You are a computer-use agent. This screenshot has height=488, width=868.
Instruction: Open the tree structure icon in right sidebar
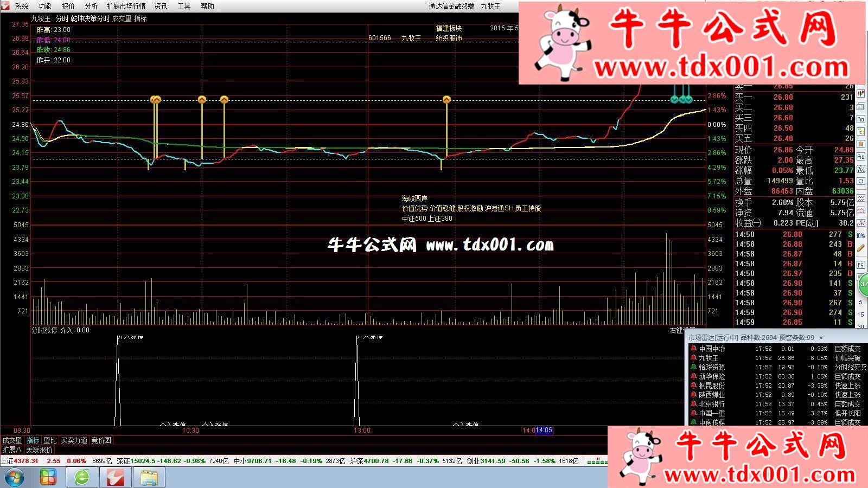(x=861, y=131)
